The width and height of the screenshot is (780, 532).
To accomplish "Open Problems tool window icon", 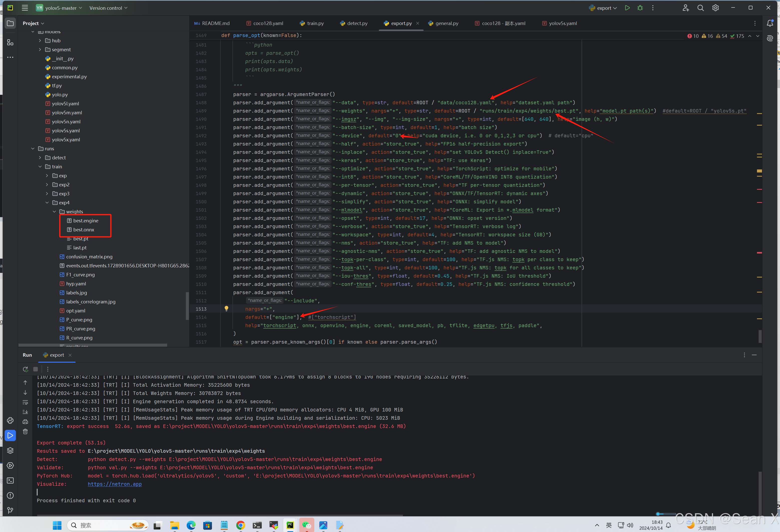I will click(11, 495).
